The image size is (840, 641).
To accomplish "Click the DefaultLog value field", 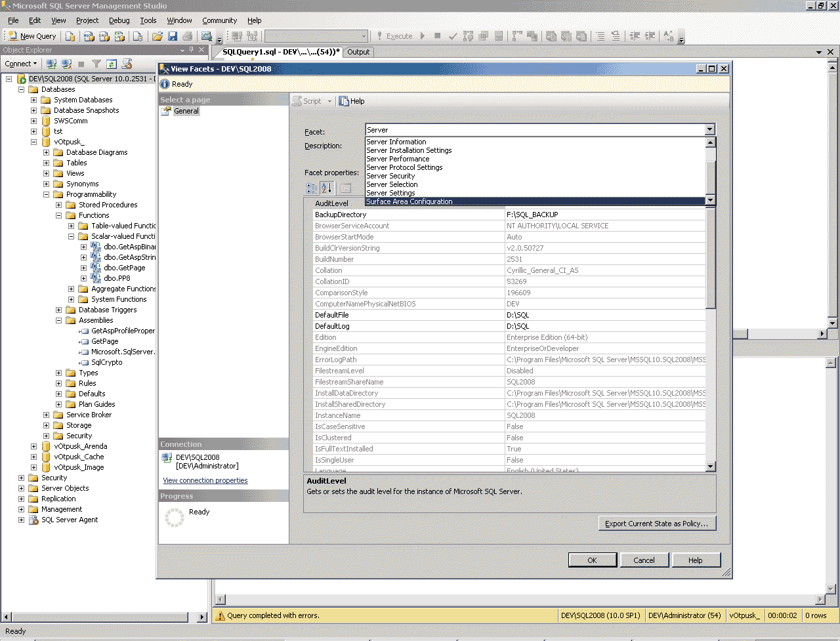I will tap(605, 326).
